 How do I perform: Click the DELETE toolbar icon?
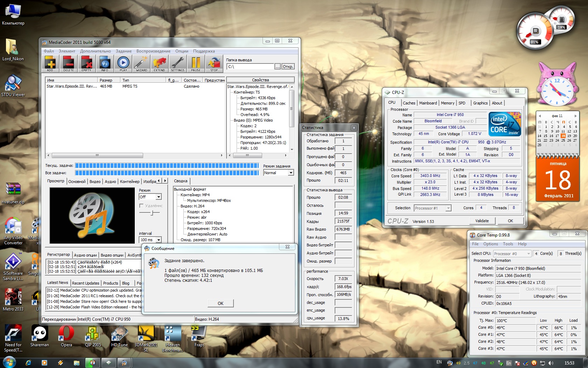pos(69,64)
